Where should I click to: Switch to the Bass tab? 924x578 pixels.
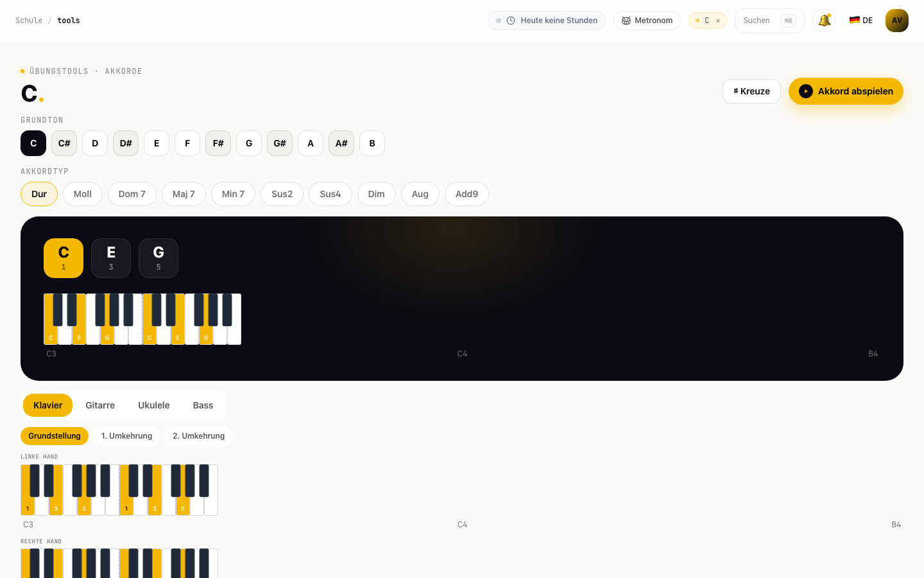pos(203,405)
